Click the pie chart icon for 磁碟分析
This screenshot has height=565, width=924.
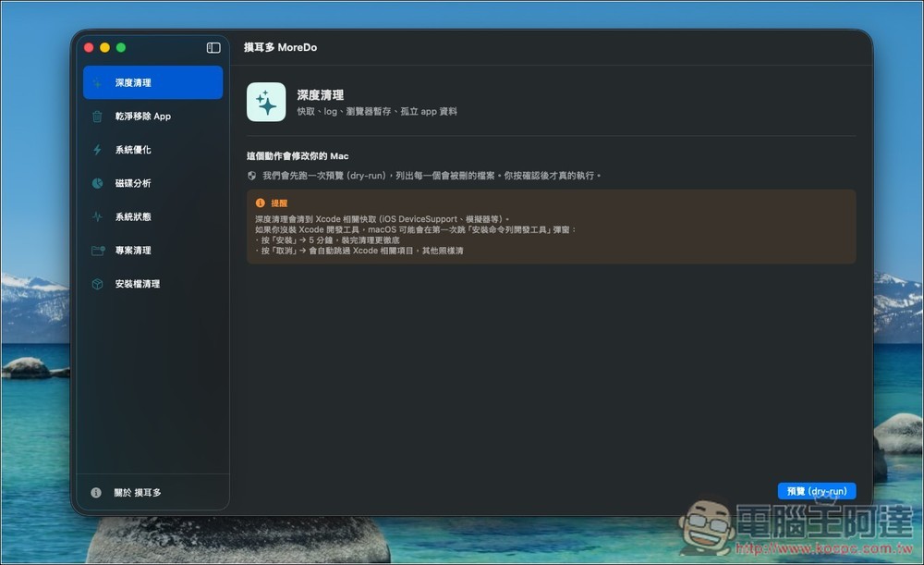[x=98, y=182]
